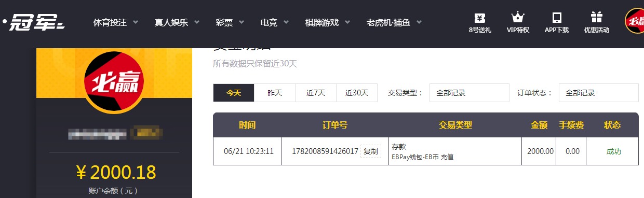Select the 近7天 date filter tab
Viewport: 644px width, 198px height.
[316, 93]
